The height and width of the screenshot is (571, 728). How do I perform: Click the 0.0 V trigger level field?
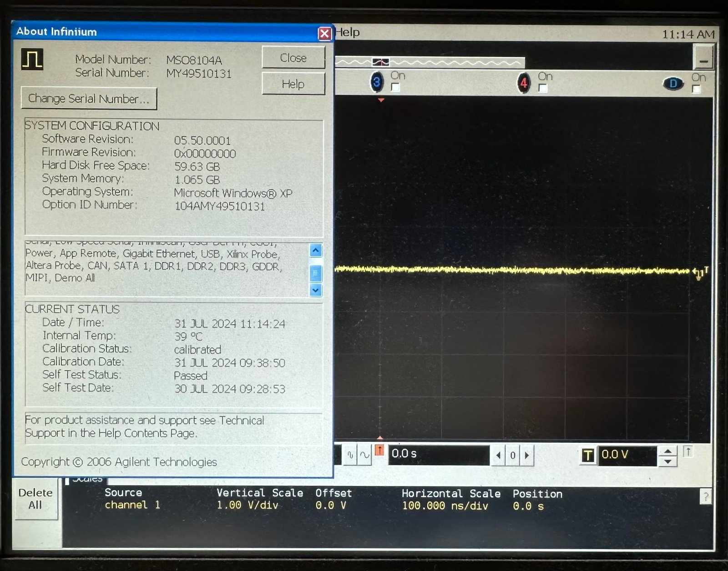pos(627,455)
